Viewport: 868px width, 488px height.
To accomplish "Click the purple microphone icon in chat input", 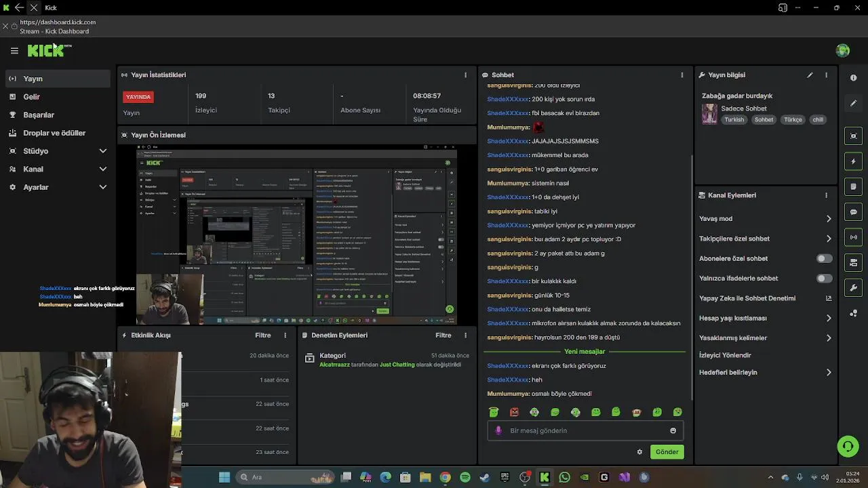I will [498, 430].
